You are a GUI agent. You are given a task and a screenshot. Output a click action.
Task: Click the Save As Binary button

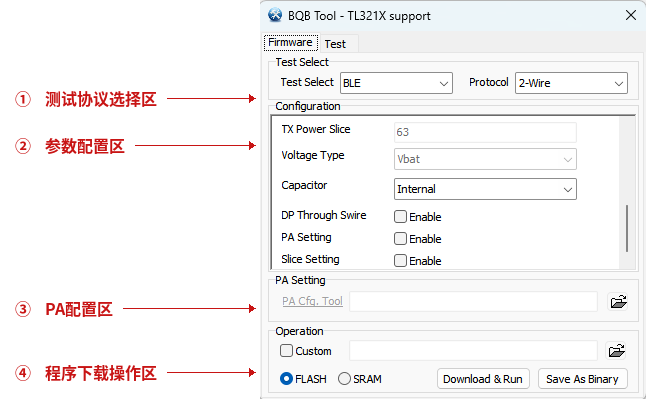pos(582,379)
